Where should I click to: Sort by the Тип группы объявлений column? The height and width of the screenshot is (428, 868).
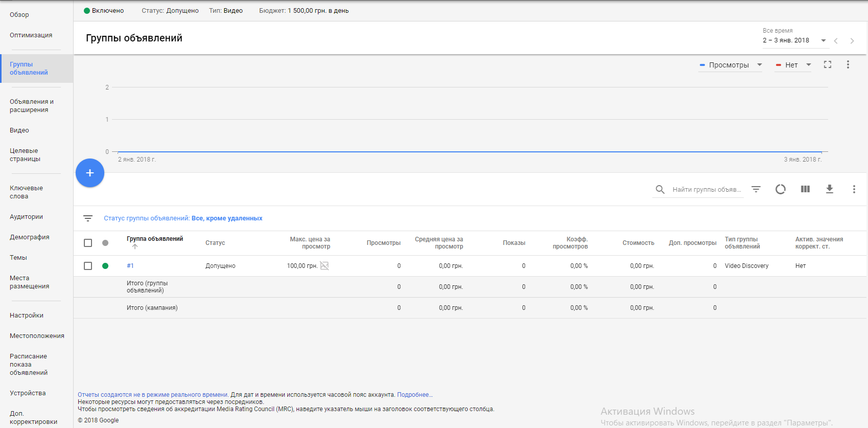(x=742, y=243)
